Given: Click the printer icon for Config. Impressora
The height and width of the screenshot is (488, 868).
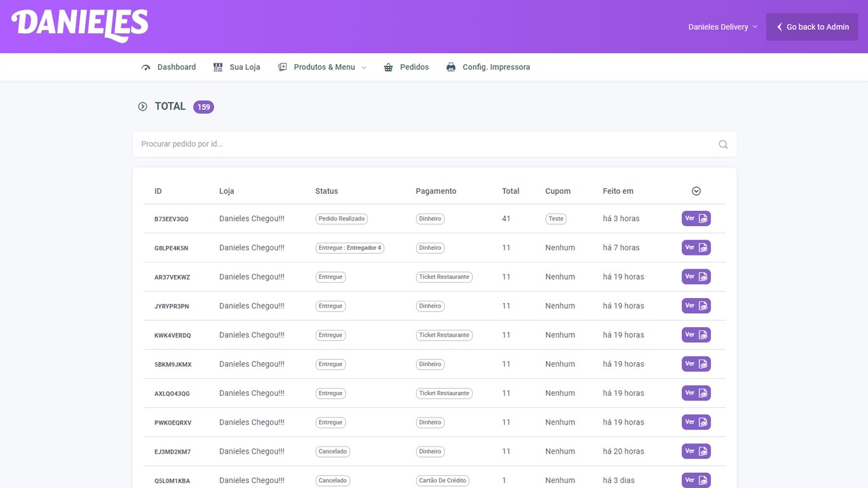Looking at the screenshot, I should point(451,67).
